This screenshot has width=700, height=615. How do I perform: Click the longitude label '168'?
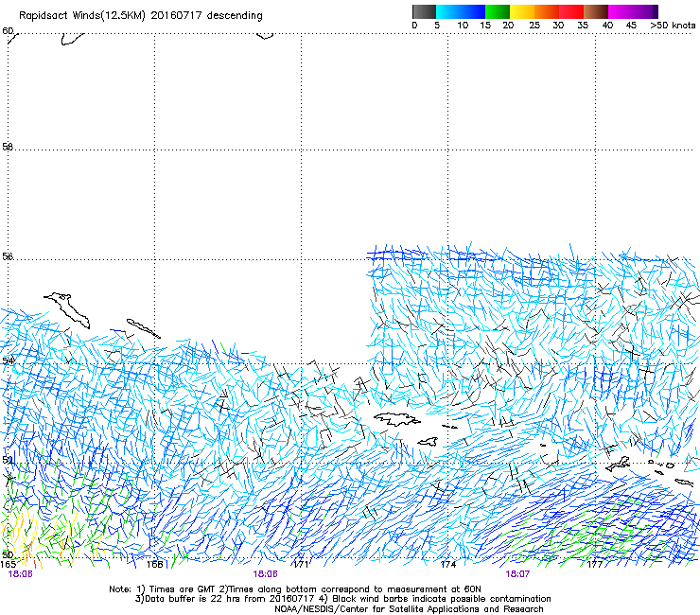[x=155, y=565]
